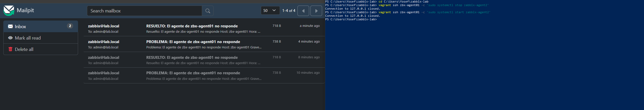Viewport: 644px width, 110px height.
Task: Click the Mailpit title text
Action: pyautogui.click(x=25, y=10)
